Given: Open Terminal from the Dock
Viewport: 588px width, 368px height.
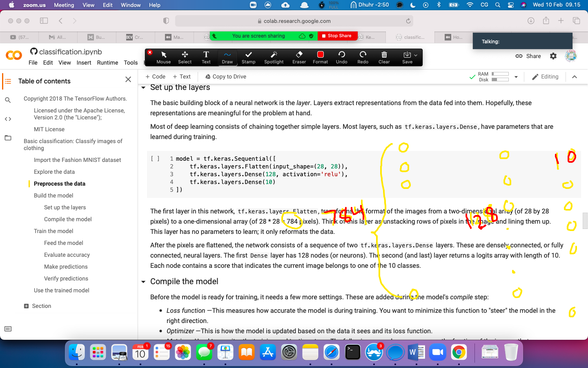Looking at the screenshot, I should tap(353, 352).
